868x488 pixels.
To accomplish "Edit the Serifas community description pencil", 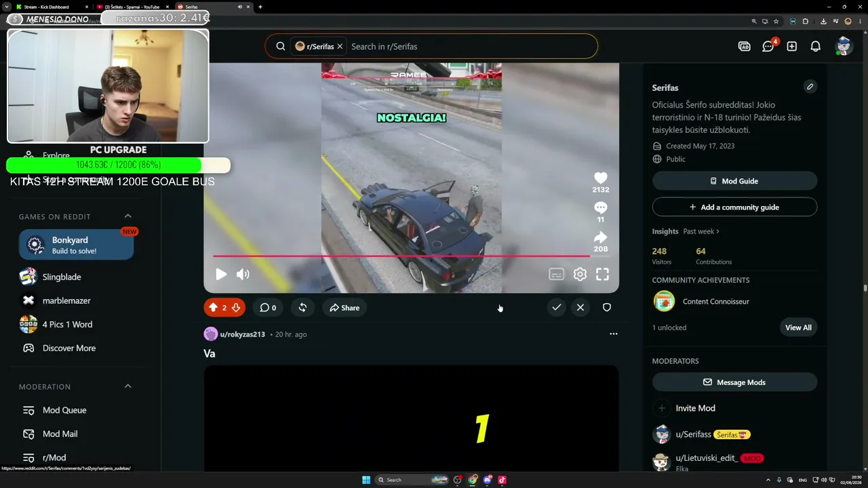I will (x=810, y=87).
